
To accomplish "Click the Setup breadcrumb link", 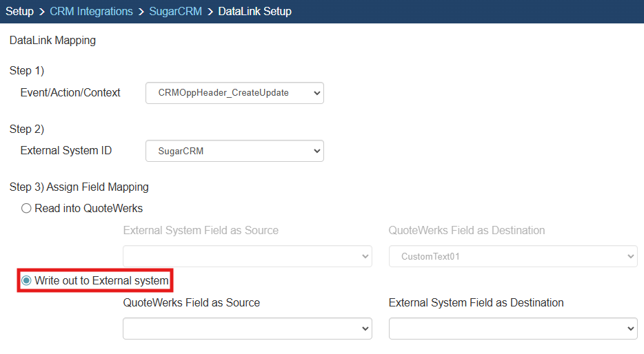I will (19, 12).
